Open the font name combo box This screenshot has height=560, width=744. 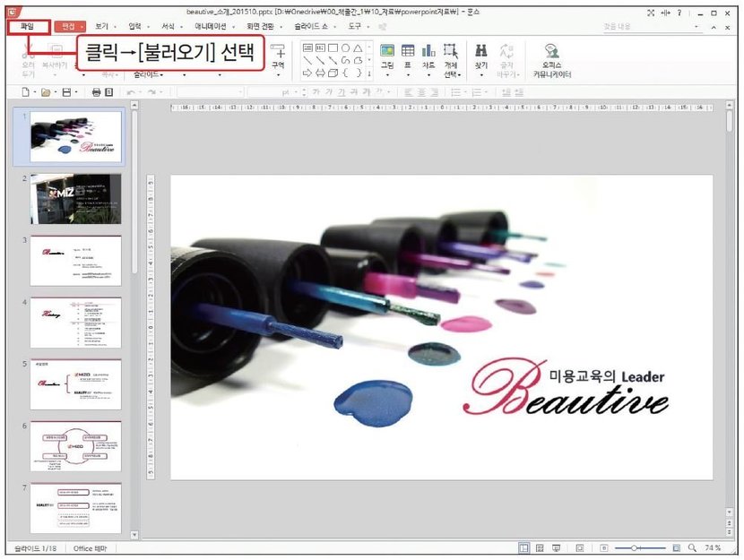tap(210, 92)
